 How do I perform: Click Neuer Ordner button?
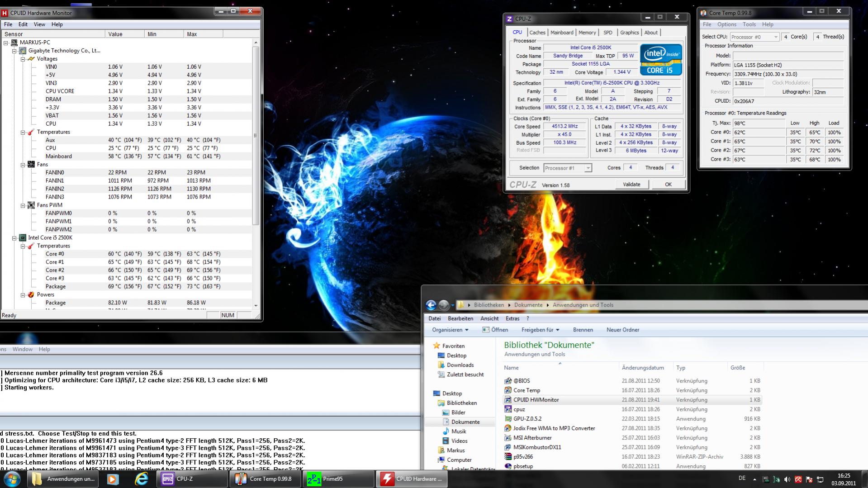tap(623, 330)
